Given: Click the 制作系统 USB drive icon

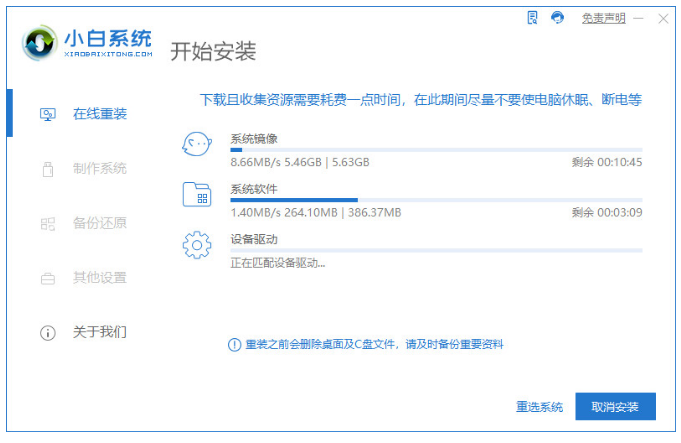Looking at the screenshot, I should [48, 169].
